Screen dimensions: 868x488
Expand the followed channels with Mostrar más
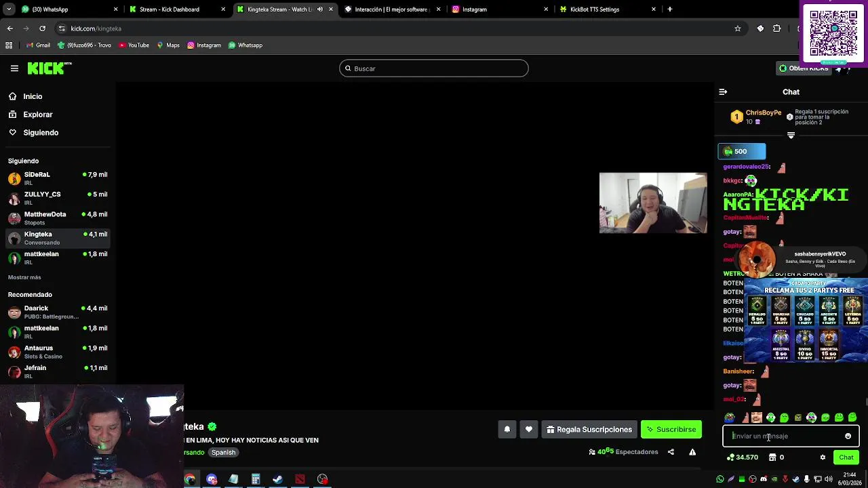pos(24,277)
